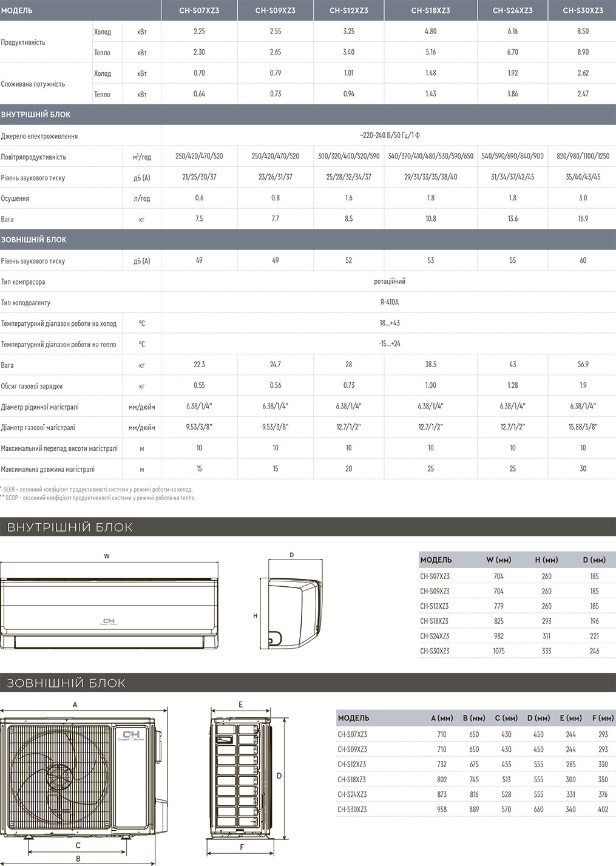Select sound level 35/40/43/45
Viewport: 616px width, 866px height.
583,177
